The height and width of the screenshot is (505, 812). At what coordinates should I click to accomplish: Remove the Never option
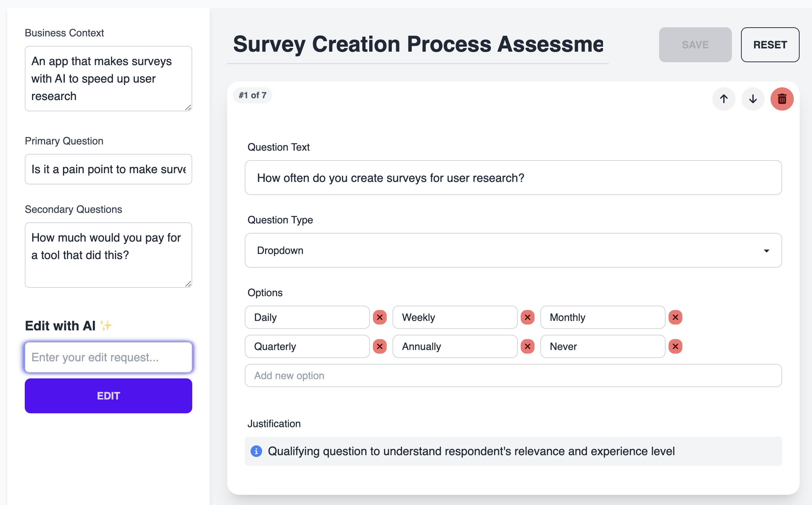point(675,346)
